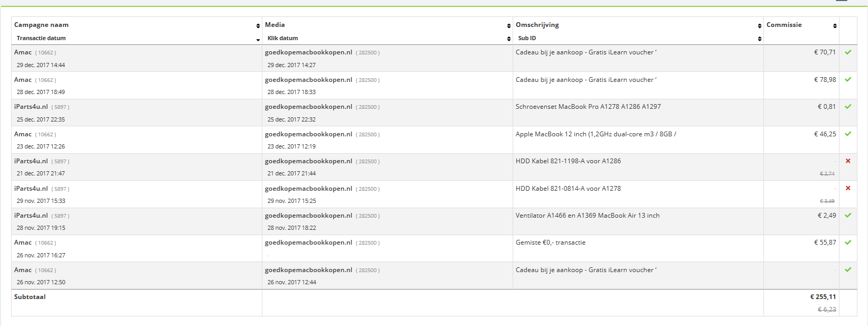
Task: Select the green checkmark next to €0,81
Action: pos(848,107)
